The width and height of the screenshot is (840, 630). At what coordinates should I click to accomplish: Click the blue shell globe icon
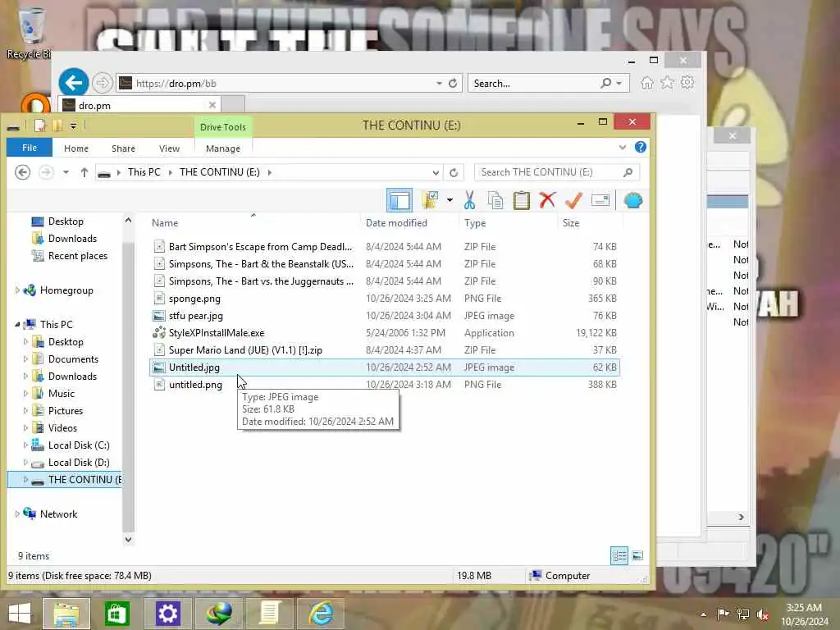pos(633,200)
